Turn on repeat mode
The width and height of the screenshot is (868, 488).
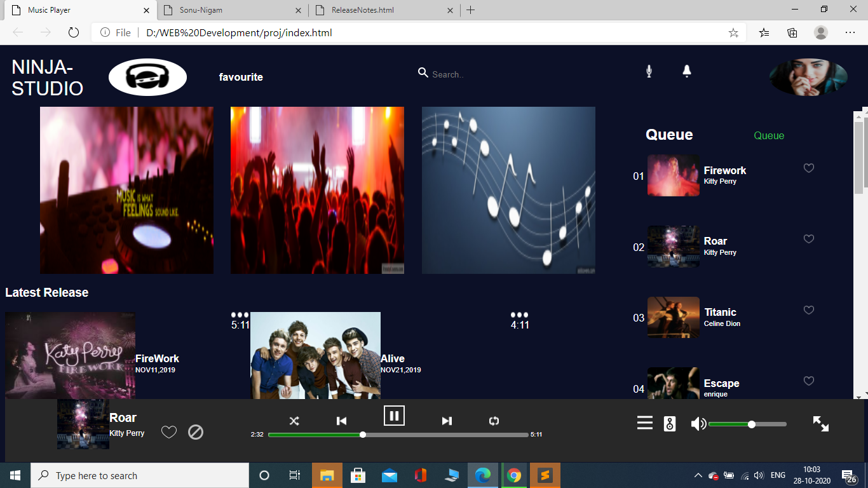(494, 421)
